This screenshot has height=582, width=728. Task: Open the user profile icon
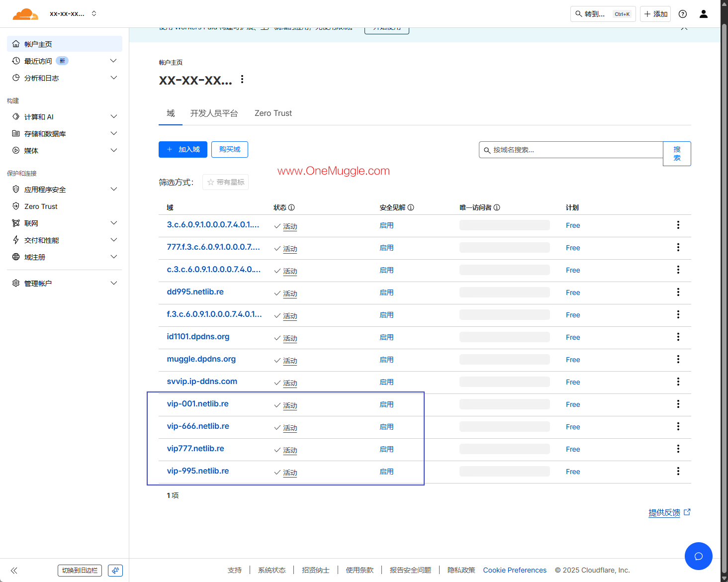click(x=704, y=14)
